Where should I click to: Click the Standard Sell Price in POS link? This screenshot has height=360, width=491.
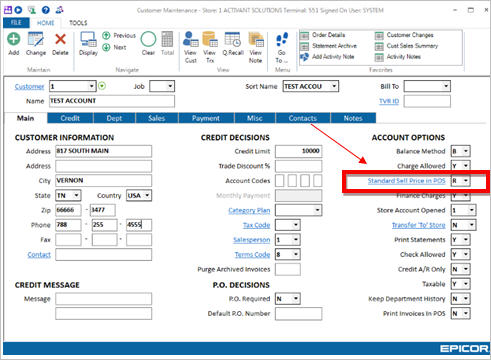(x=406, y=181)
